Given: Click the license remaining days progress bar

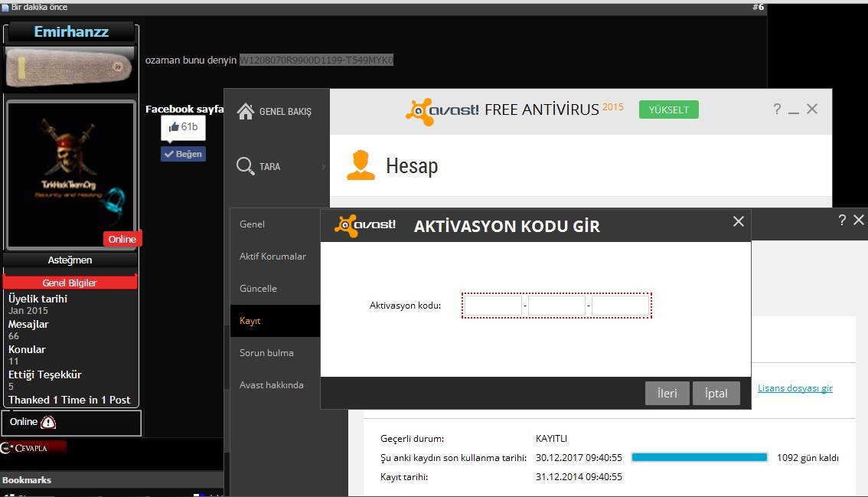Looking at the screenshot, I should click(699, 457).
